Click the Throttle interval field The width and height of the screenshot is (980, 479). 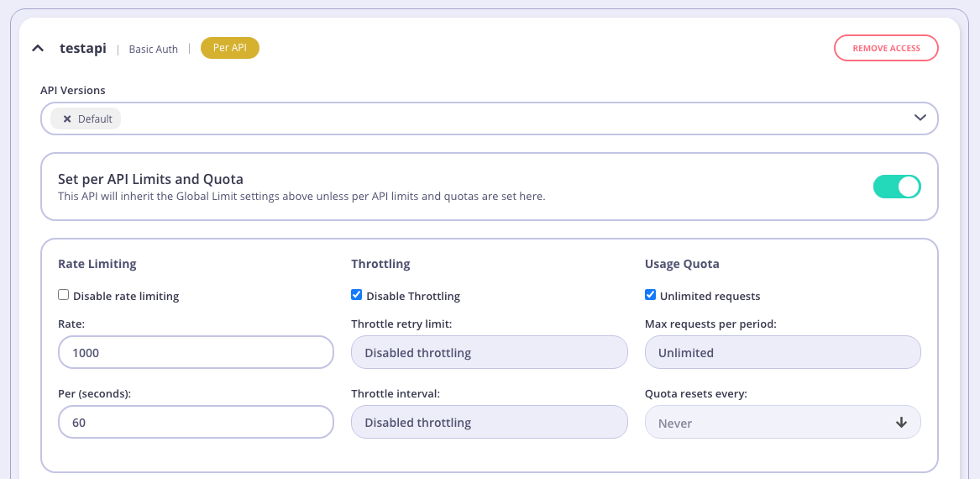pyautogui.click(x=489, y=422)
